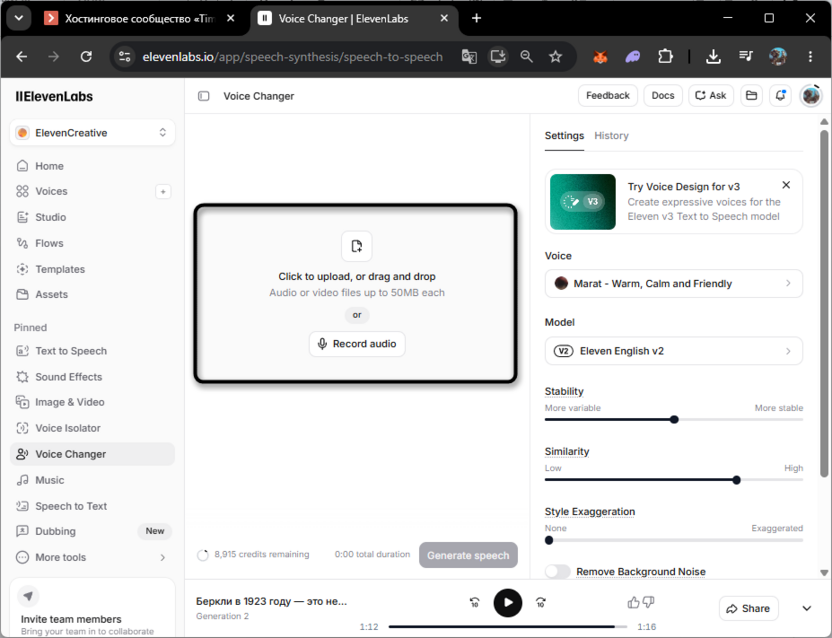Click the upload file icon
832x638 pixels.
357,246
